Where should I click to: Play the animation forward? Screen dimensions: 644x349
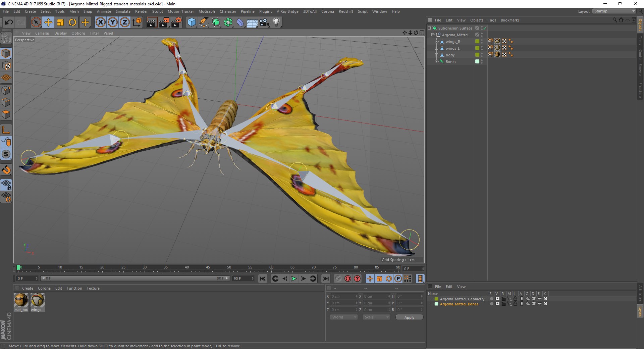point(294,279)
